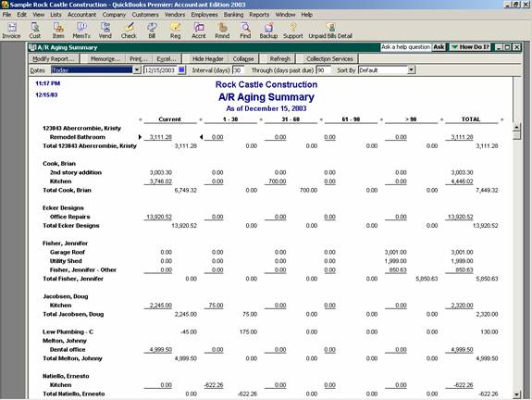Image resolution: width=532 pixels, height=400 pixels.
Task: Open the Accnt chart of accounts icon
Action: click(199, 31)
